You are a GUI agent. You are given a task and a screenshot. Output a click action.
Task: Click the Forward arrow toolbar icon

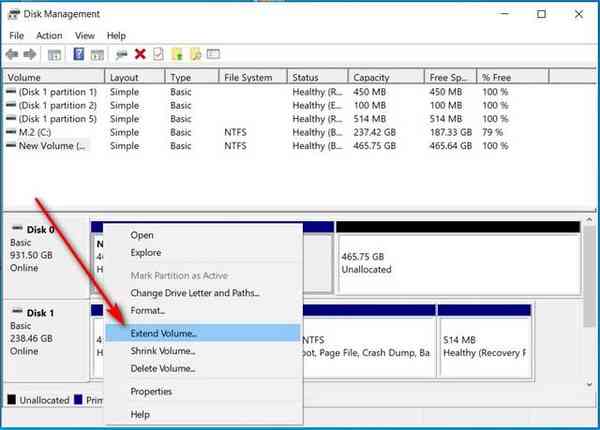31,54
